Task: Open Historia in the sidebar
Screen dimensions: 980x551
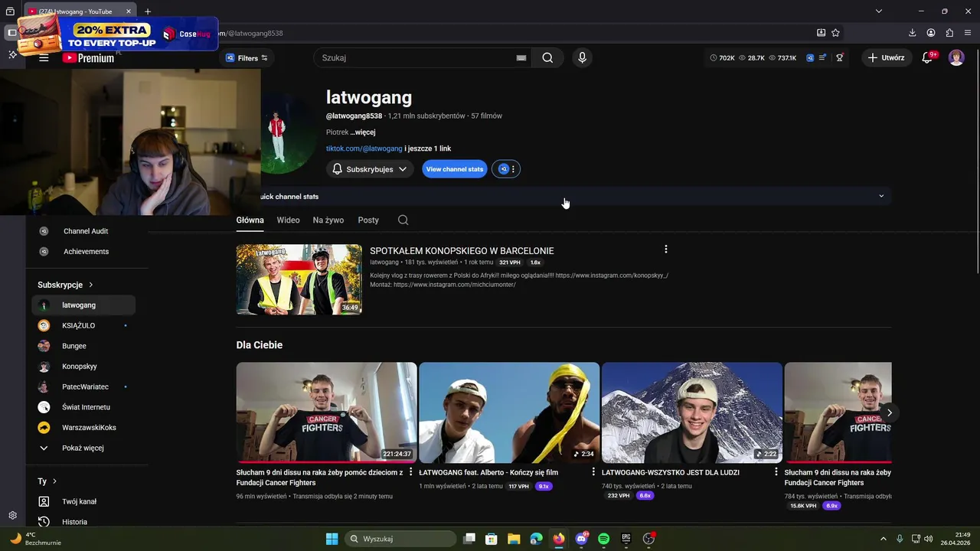Action: [83, 522]
